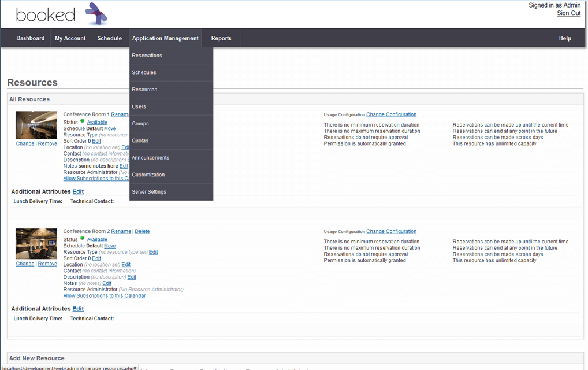Open the Application Management dropdown menu
The height and width of the screenshot is (370, 588).
(x=165, y=38)
